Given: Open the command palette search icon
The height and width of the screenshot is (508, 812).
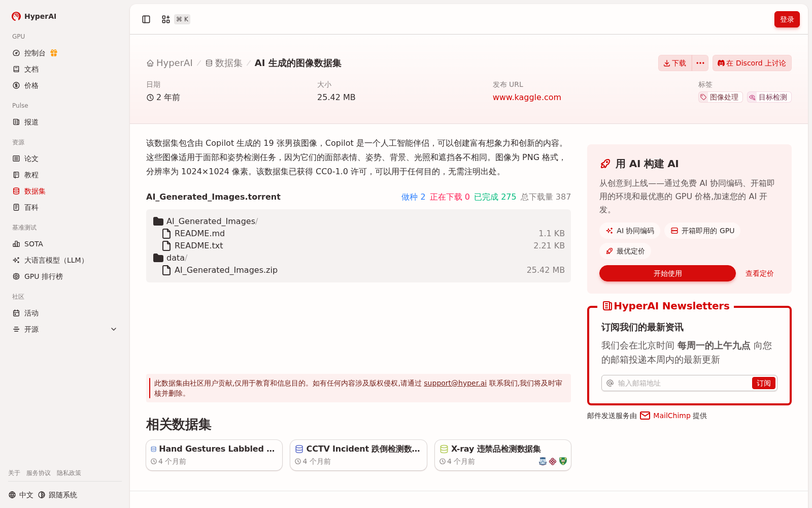Looking at the screenshot, I should tap(166, 19).
